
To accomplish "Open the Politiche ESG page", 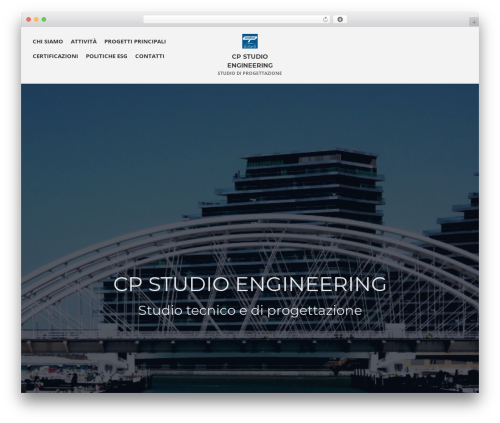I will point(106,56).
